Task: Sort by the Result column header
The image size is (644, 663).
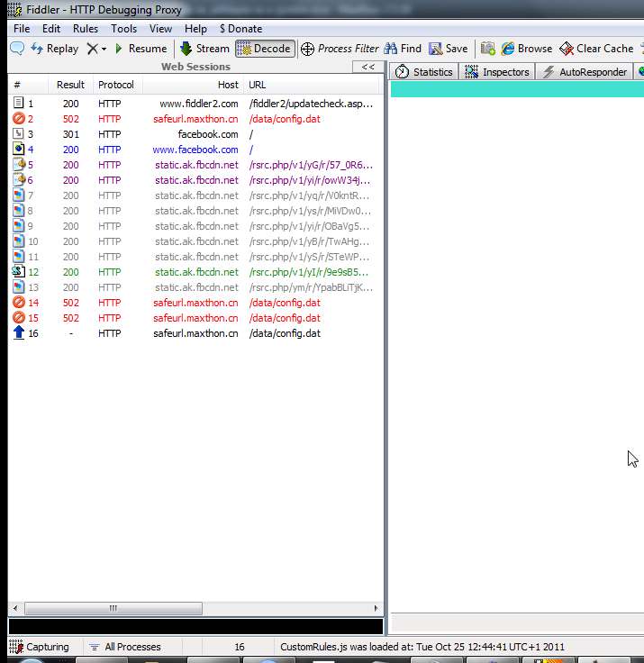Action: point(70,85)
